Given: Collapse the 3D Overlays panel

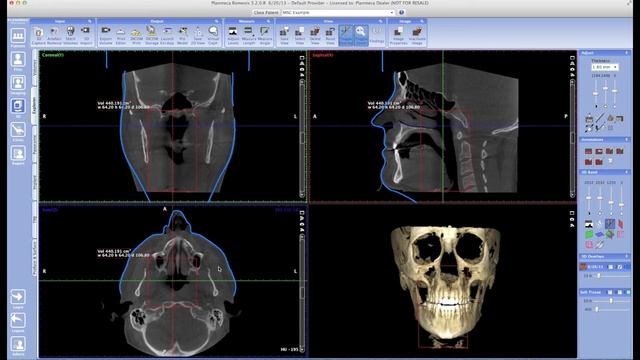Looking at the screenshot, I should tap(627, 256).
